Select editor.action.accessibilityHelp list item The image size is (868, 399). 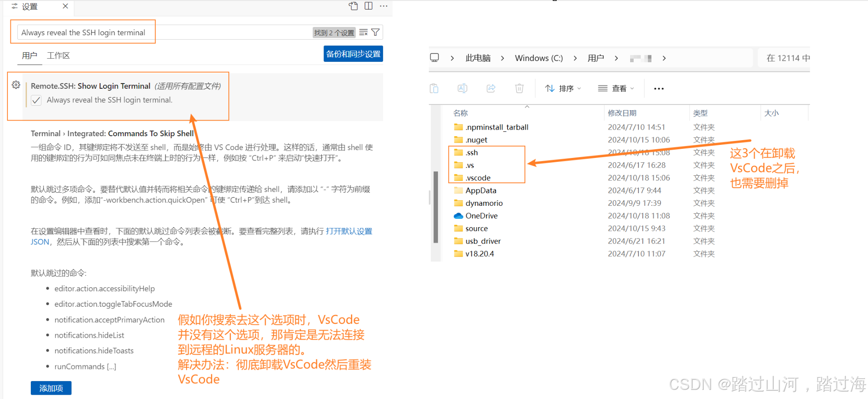[104, 288]
